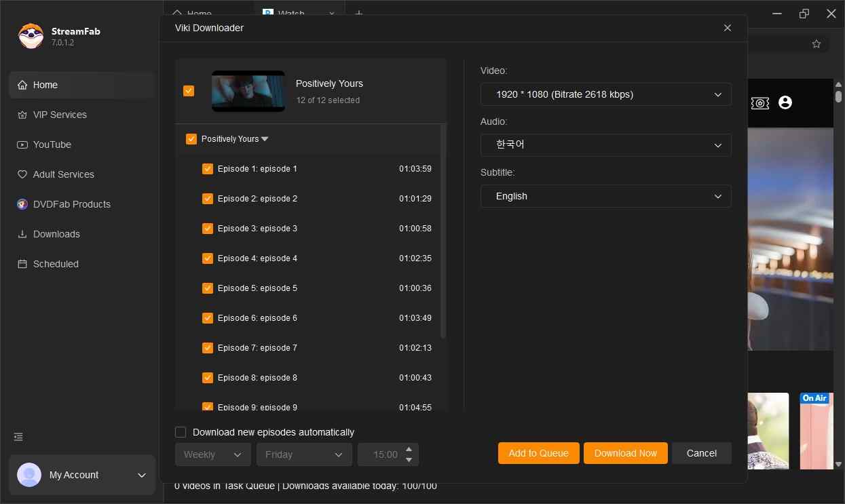Screen dimensions: 845x504
Task: Deselect all episodes via the Positively Yours checkbox
Action: [191, 138]
